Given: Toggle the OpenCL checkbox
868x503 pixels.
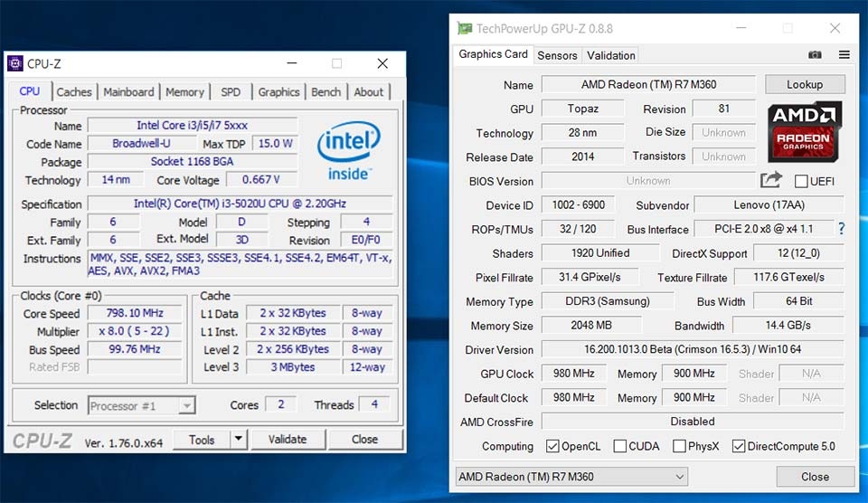Looking at the screenshot, I should pos(552,446).
